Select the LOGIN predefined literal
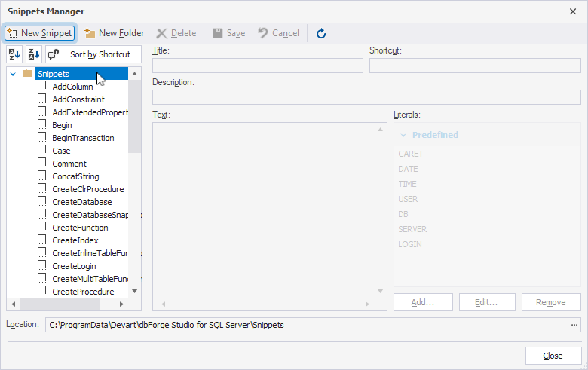The height and width of the screenshot is (370, 588). click(410, 244)
